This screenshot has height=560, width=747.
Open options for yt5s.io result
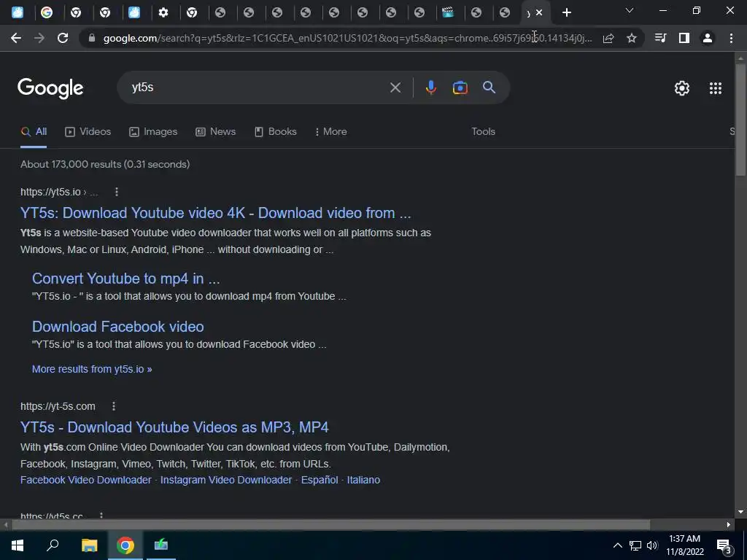point(117,192)
